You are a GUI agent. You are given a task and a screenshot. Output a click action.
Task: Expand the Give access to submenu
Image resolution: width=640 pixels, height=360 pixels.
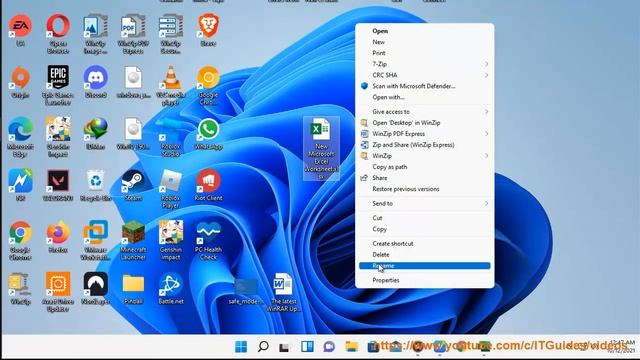click(424, 111)
